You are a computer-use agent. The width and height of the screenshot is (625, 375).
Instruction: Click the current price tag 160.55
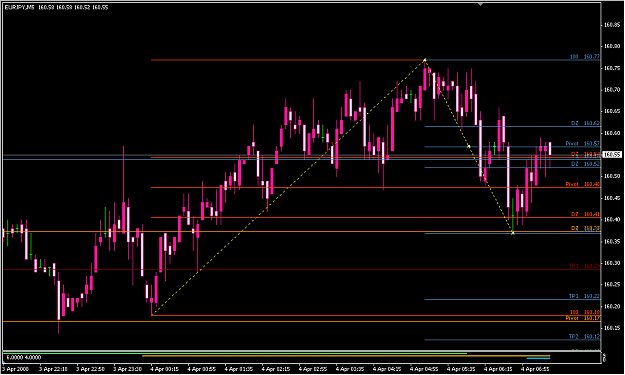pyautogui.click(x=611, y=154)
